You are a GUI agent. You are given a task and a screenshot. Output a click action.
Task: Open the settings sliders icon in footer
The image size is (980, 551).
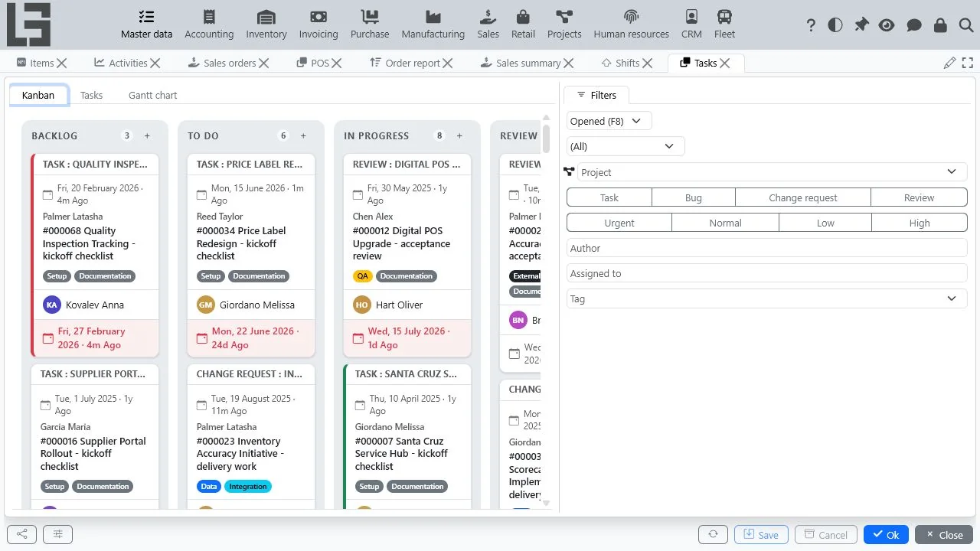coord(57,534)
